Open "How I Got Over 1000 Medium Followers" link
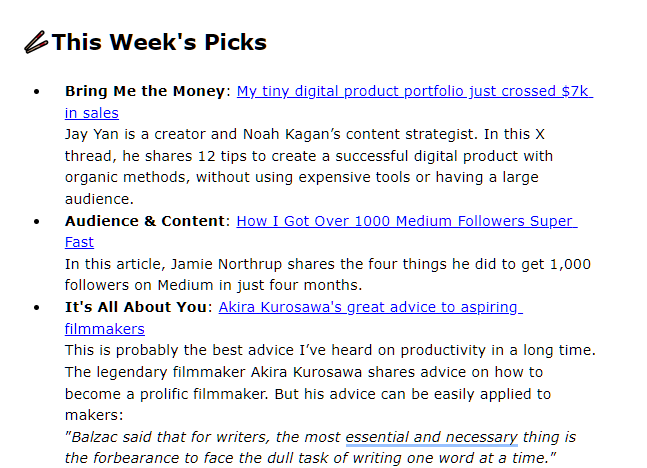 (407, 221)
